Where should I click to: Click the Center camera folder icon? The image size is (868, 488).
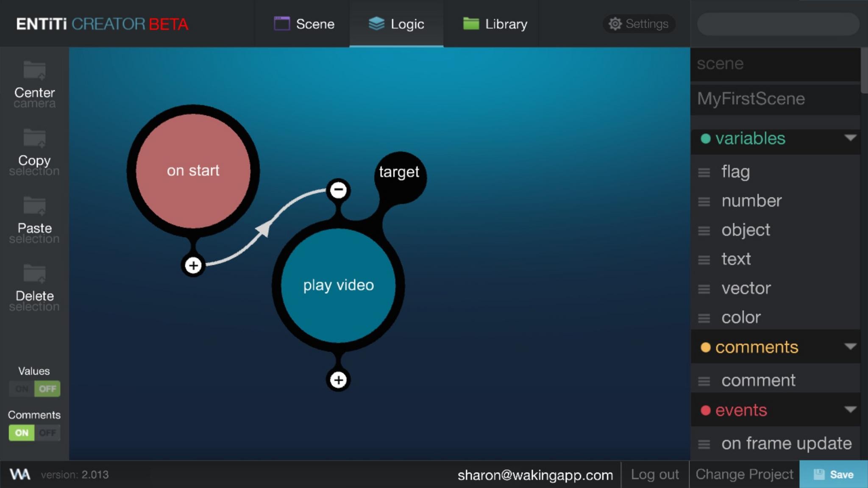point(34,70)
